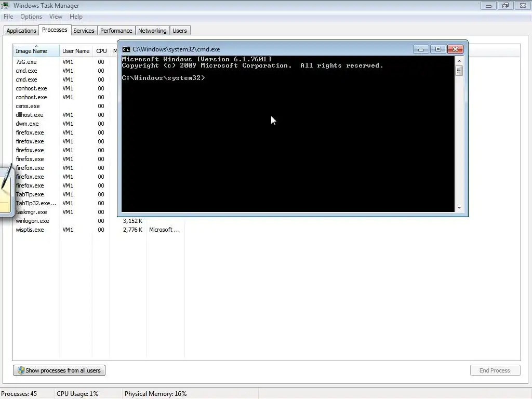Go to the Networking tab
The height and width of the screenshot is (399, 532).
(x=152, y=31)
